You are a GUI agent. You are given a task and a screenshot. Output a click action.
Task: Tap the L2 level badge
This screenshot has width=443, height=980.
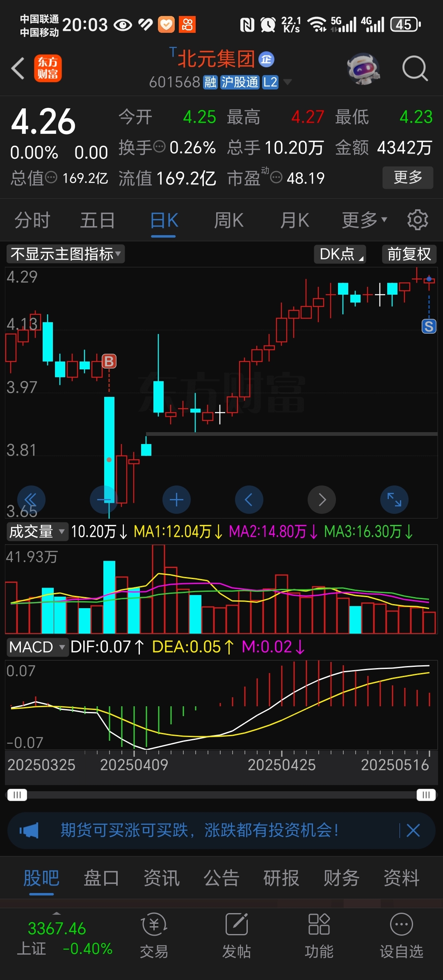(270, 82)
